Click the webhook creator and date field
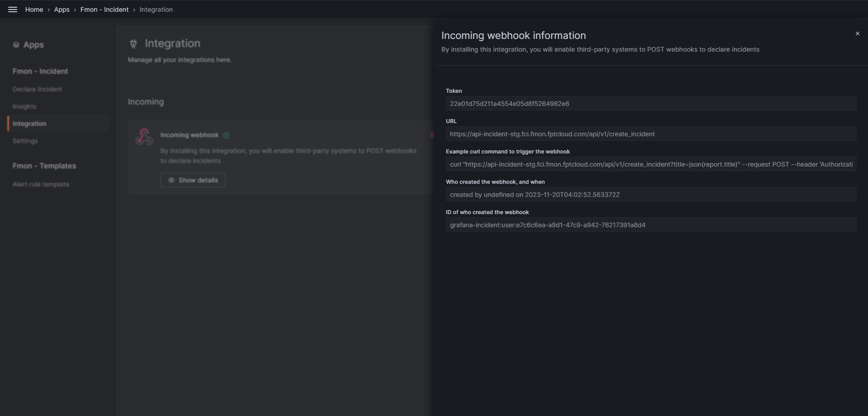The height and width of the screenshot is (416, 868). (x=650, y=195)
